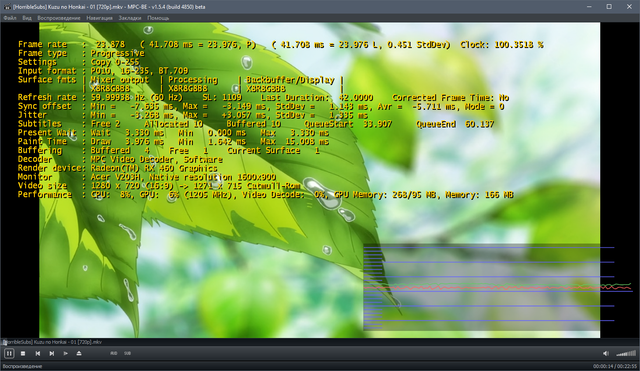This screenshot has width=640, height=371.
Task: Open the Помощь menu
Action: 158,18
